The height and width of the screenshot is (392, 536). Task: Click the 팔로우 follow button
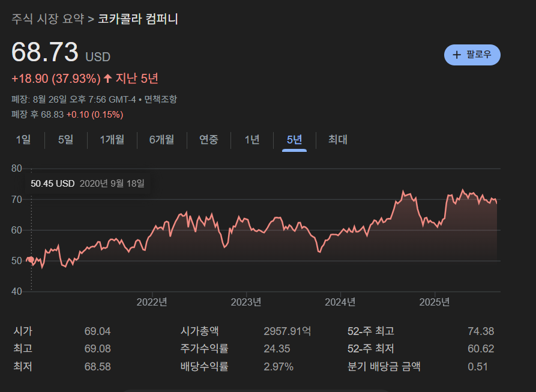472,55
